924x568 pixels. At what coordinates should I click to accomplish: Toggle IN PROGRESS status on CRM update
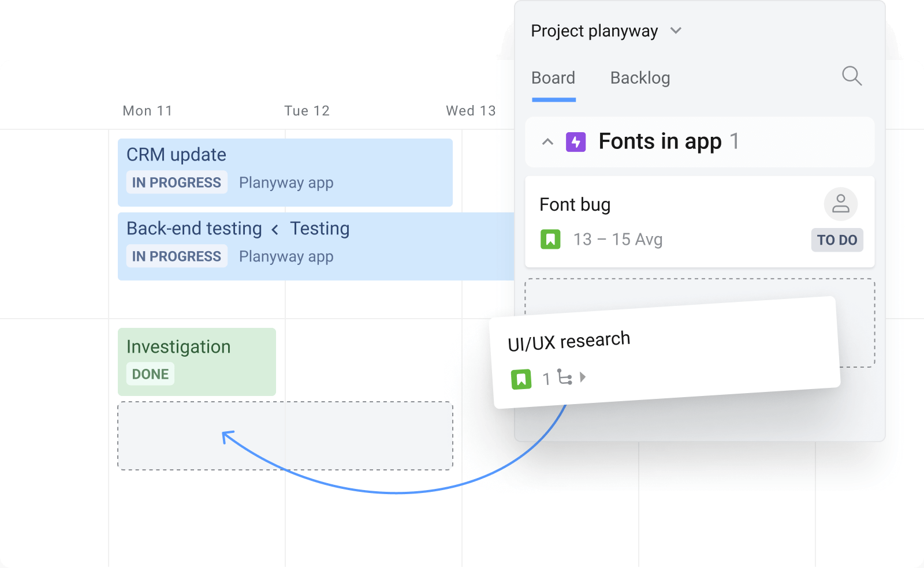pos(176,182)
